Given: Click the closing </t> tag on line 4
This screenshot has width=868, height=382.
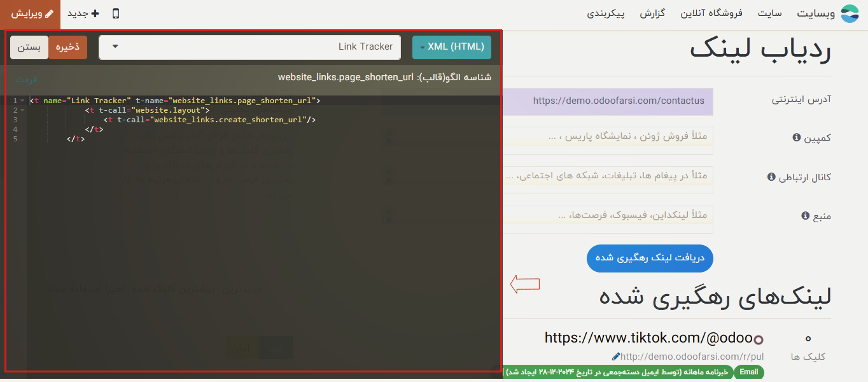Looking at the screenshot, I should tap(94, 129).
